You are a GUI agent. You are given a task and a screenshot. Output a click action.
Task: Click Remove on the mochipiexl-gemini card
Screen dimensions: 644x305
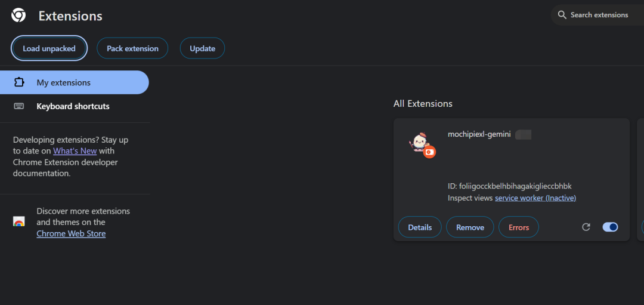(470, 227)
